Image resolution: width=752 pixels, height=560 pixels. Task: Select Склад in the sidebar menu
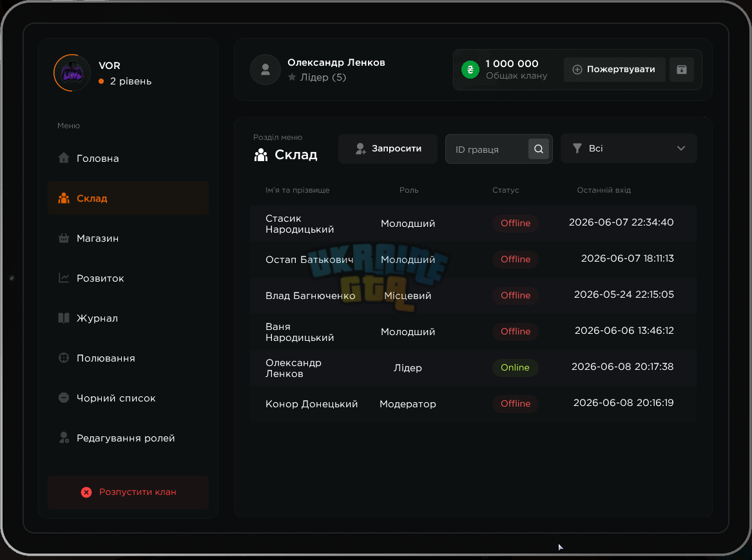pos(128,198)
